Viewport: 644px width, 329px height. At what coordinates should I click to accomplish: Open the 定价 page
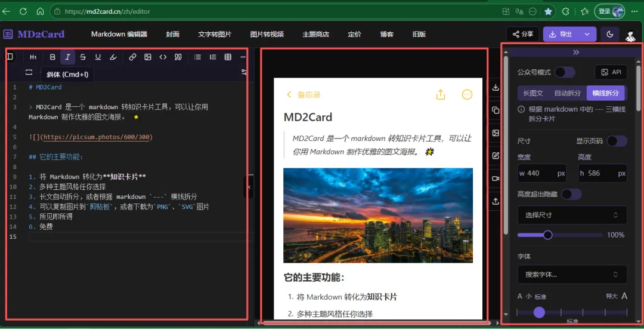354,34
